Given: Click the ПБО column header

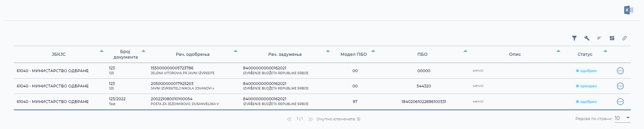Looking at the screenshot, I should [422, 54].
